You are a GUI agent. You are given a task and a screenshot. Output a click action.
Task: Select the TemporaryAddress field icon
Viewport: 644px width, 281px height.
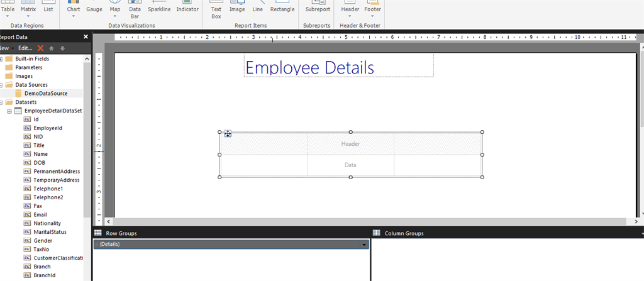28,180
